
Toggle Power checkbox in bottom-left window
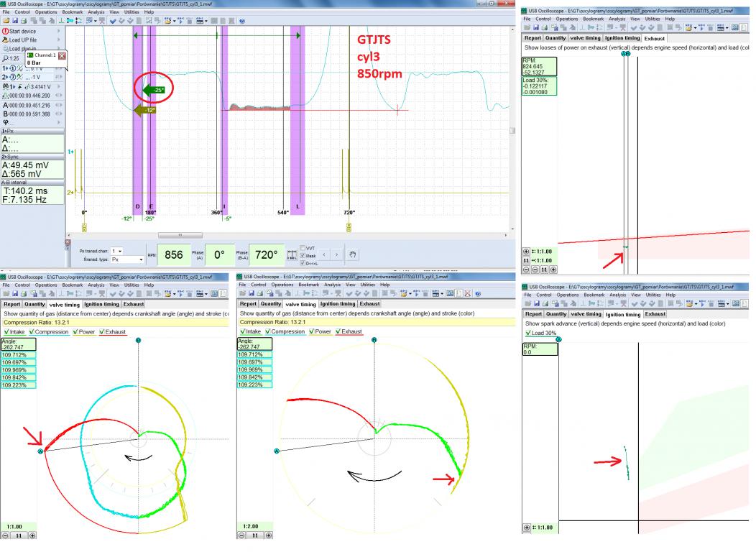pos(75,331)
